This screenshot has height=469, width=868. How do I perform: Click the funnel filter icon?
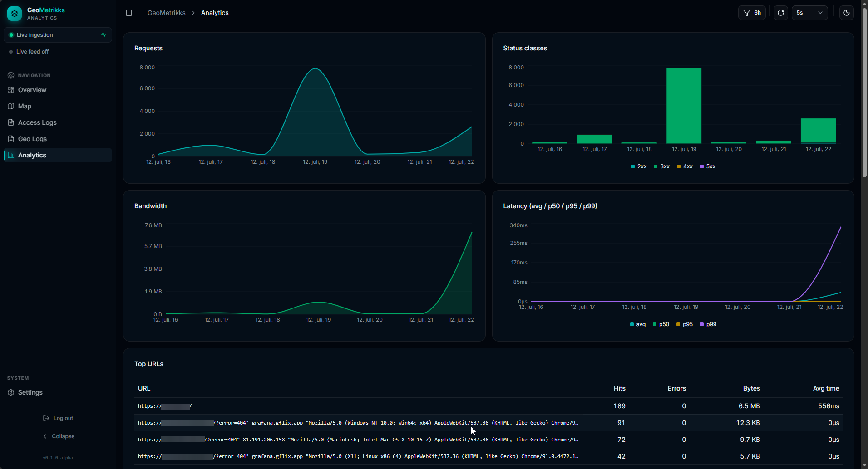[747, 13]
